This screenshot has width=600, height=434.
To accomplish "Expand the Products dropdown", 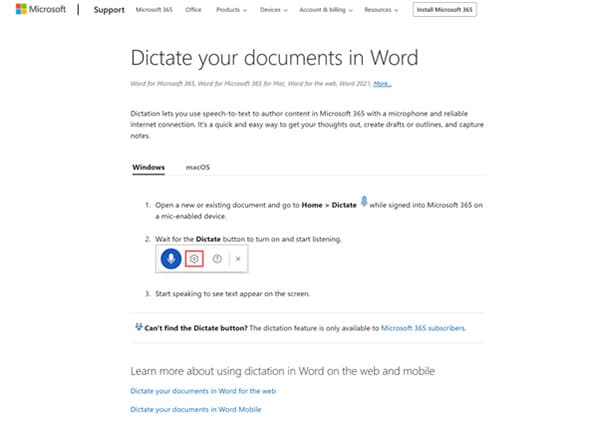I will click(232, 10).
